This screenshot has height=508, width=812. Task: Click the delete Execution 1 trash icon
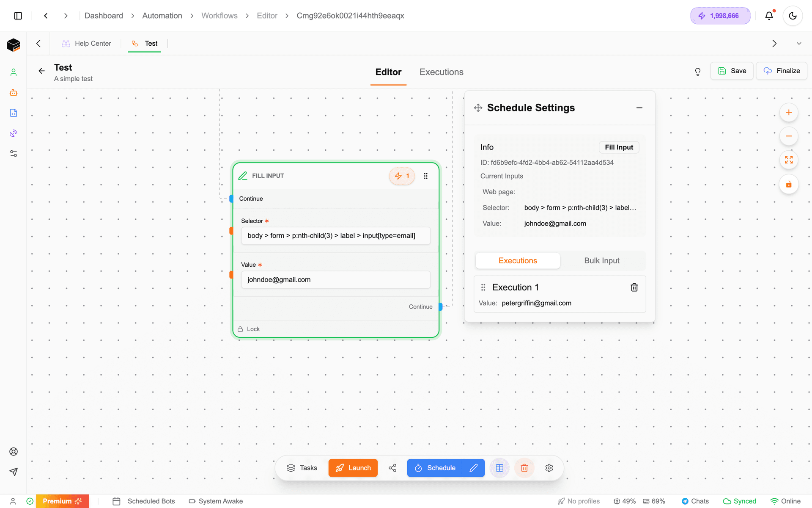coord(634,287)
